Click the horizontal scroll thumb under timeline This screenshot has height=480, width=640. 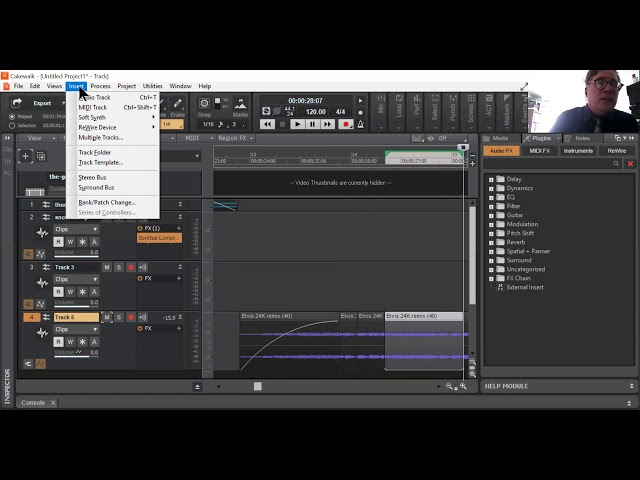tap(258, 386)
